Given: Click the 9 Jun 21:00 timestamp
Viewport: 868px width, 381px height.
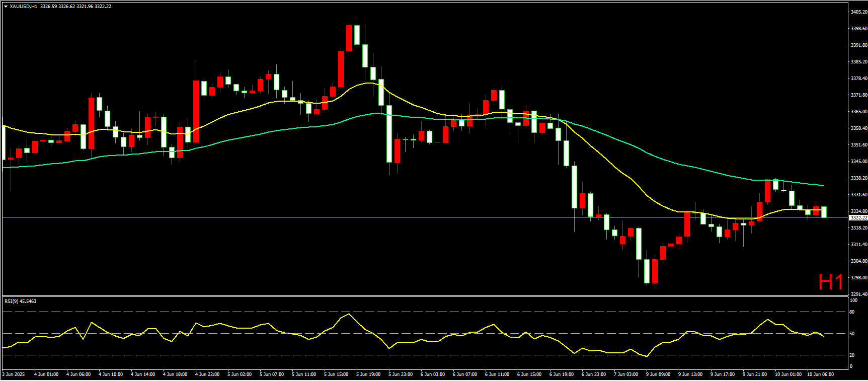Looking at the screenshot, I should pyautogui.click(x=755, y=374).
